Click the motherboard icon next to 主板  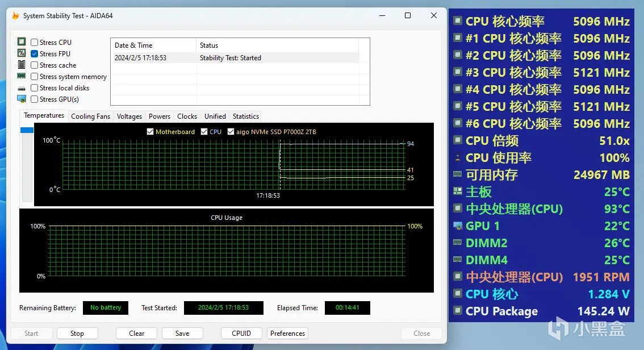point(458,191)
